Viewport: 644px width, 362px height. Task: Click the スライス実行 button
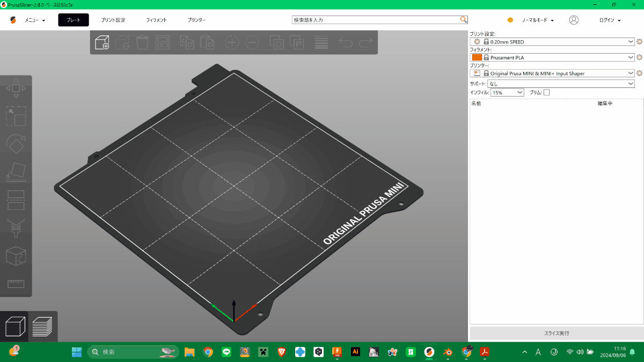557,333
